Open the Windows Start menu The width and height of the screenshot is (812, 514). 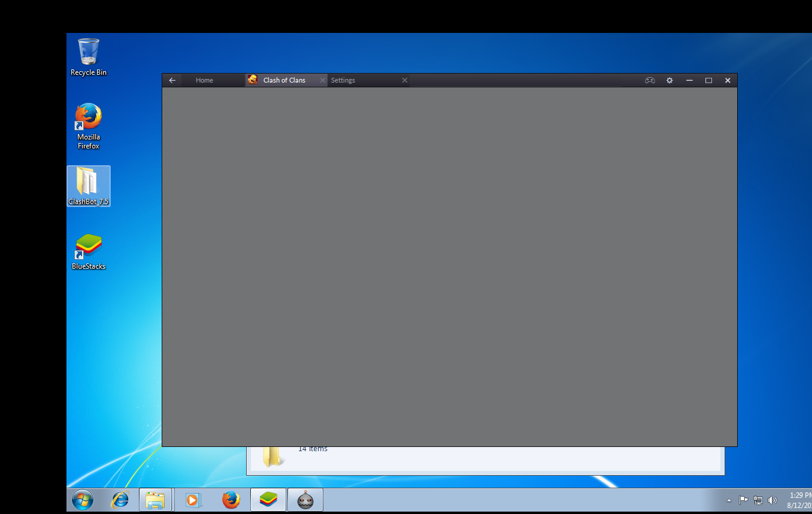[83, 500]
